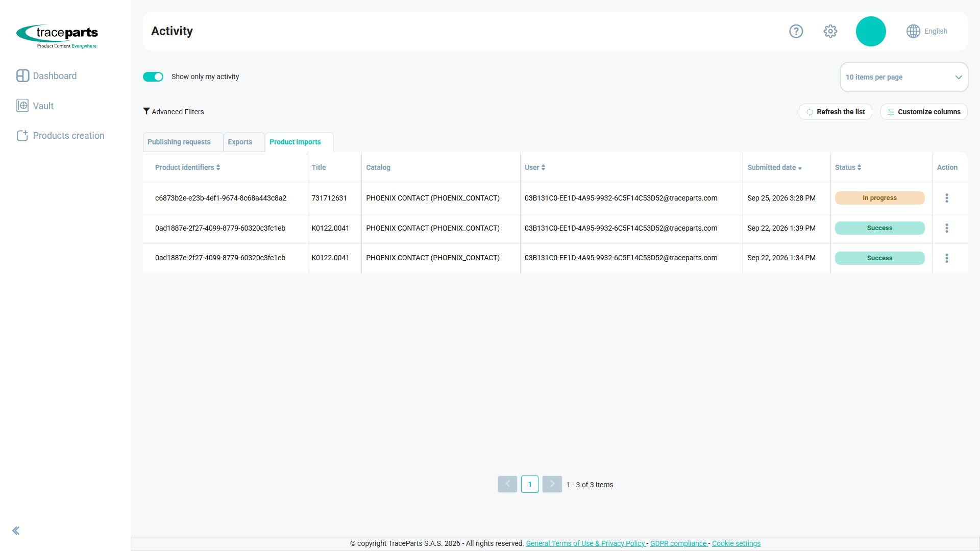Screen dimensions: 980x551
Task: Open the Cookie settings link
Action: [x=736, y=543]
